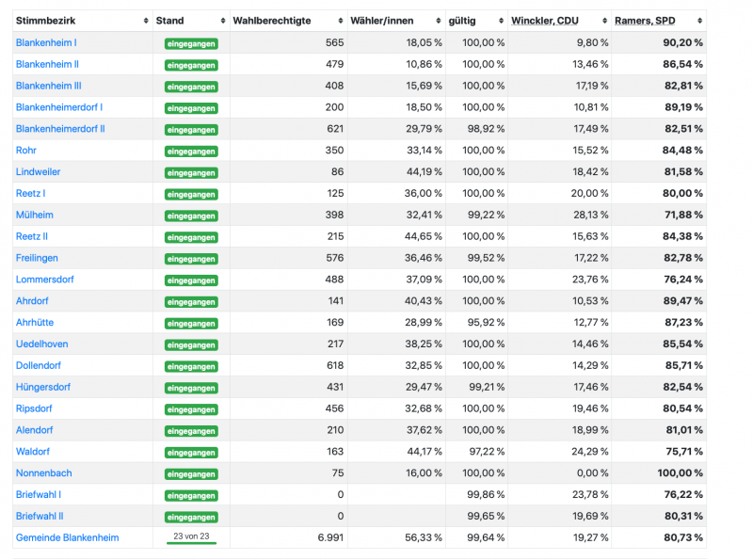
Task: Sort table by Stimmbezirk column arrows
Action: click(146, 21)
